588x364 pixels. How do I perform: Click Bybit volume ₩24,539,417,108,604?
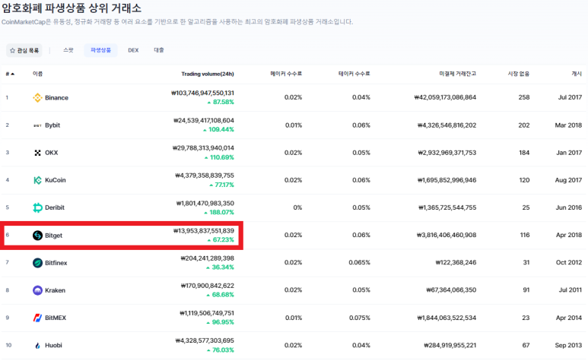point(204,121)
